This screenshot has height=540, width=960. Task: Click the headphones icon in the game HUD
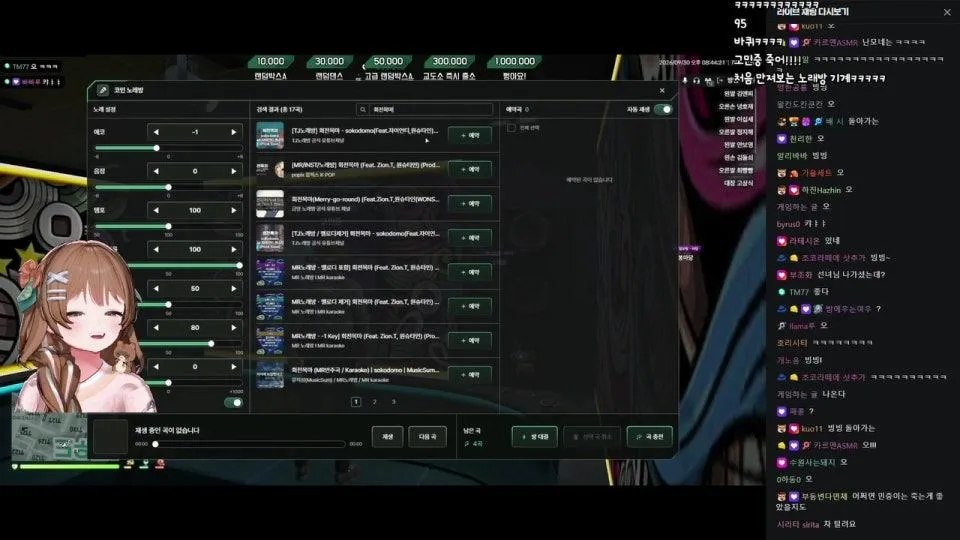[x=696, y=81]
